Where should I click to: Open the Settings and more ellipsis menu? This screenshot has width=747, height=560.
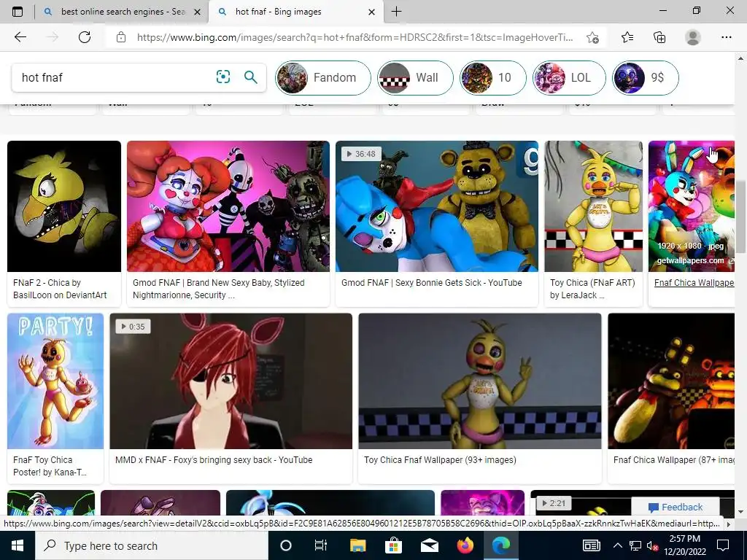726,37
